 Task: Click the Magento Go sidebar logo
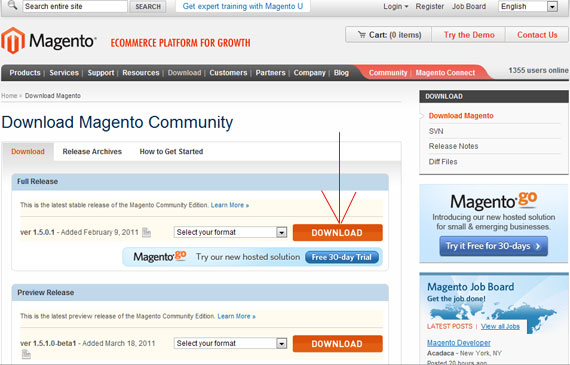click(494, 201)
